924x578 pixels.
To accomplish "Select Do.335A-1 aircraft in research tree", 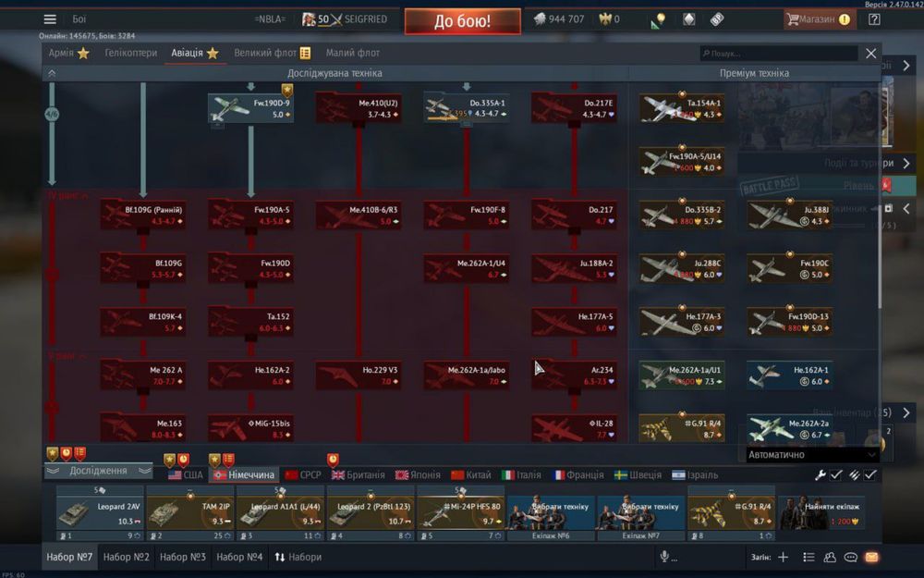I will click(466, 108).
